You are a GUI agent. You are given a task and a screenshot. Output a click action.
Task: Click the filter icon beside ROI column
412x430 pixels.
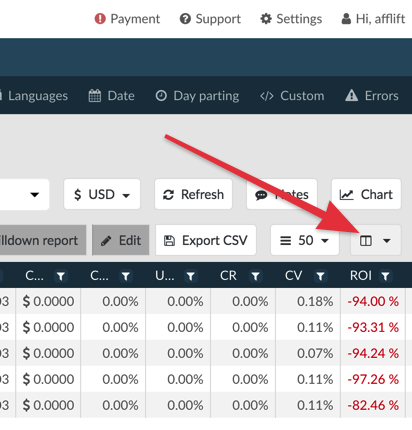(x=385, y=276)
